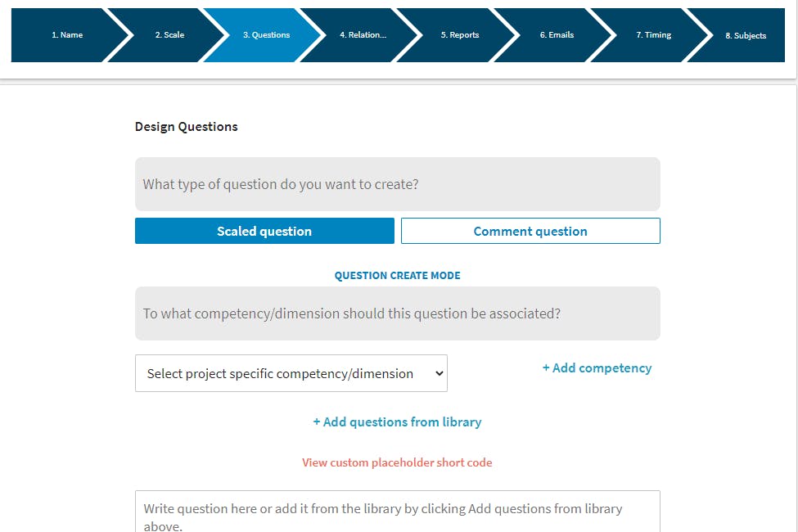The image size is (798, 532).
Task: Open Add questions from library
Action: 397,422
